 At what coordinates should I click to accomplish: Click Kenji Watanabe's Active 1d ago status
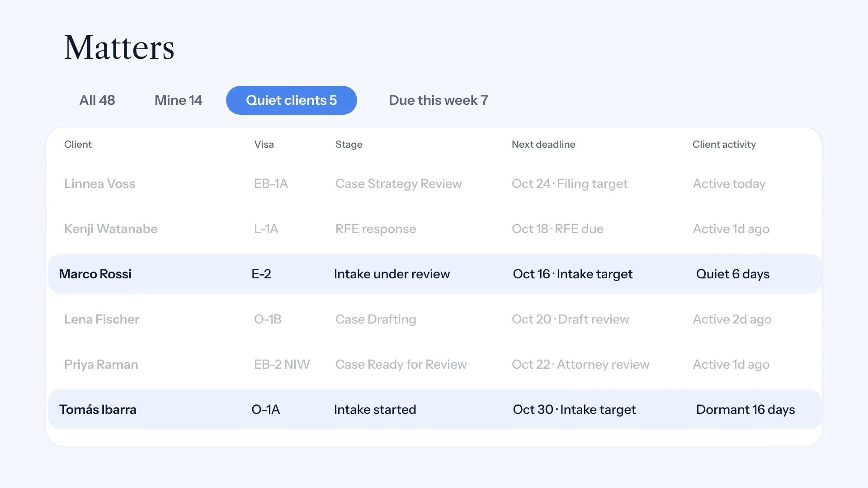click(x=731, y=229)
